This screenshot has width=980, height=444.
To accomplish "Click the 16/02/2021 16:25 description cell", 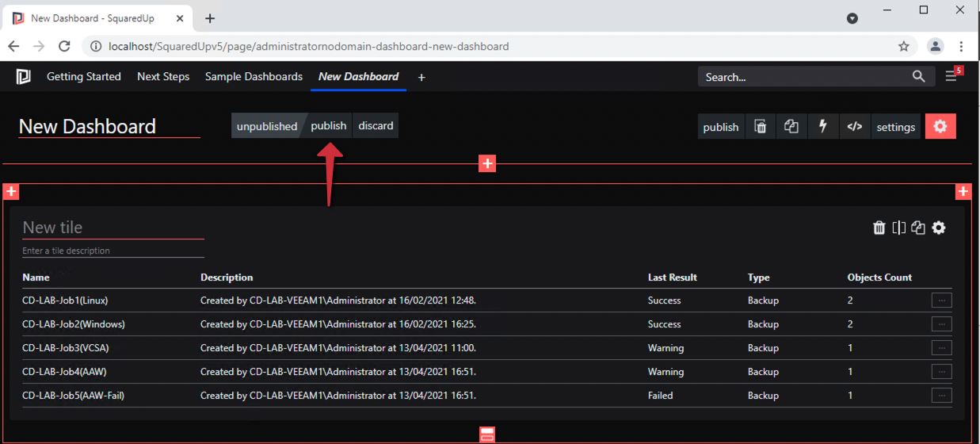I will (x=337, y=324).
